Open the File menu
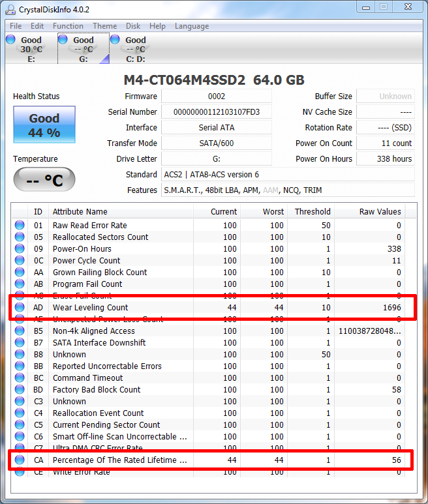 point(16,26)
